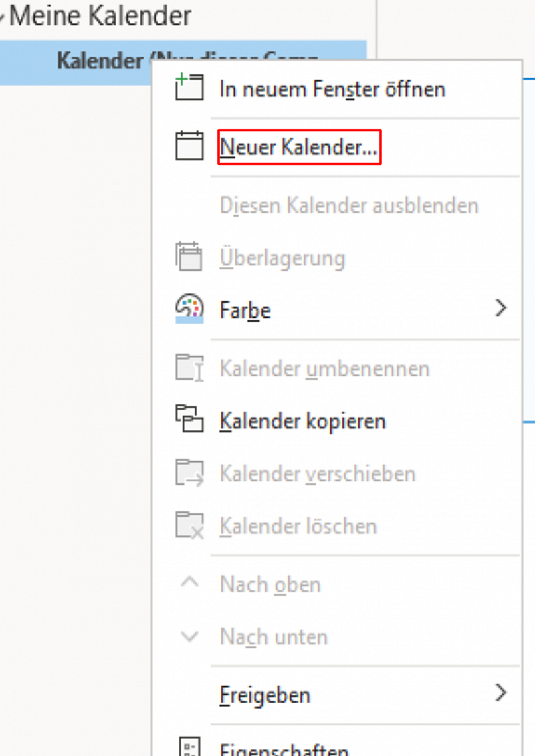Choose 'Neuer Kalender...' from context menu
The width and height of the screenshot is (535, 756).
click(x=299, y=147)
